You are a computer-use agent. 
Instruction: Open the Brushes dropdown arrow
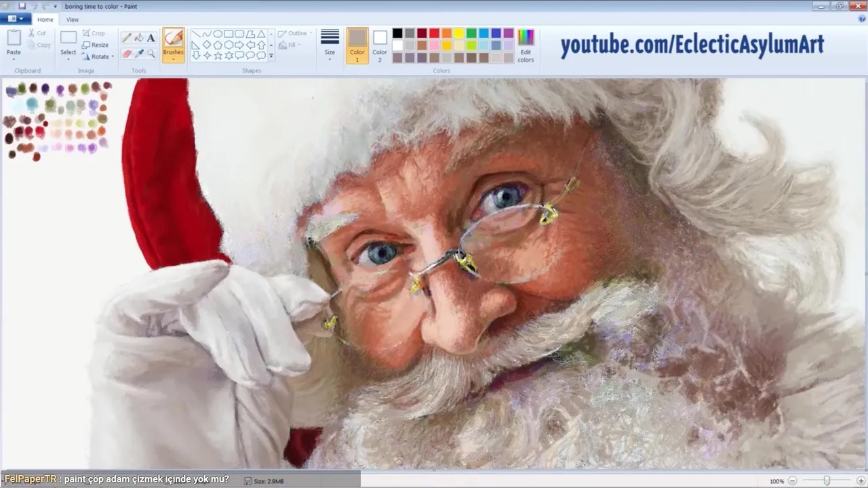point(173,59)
